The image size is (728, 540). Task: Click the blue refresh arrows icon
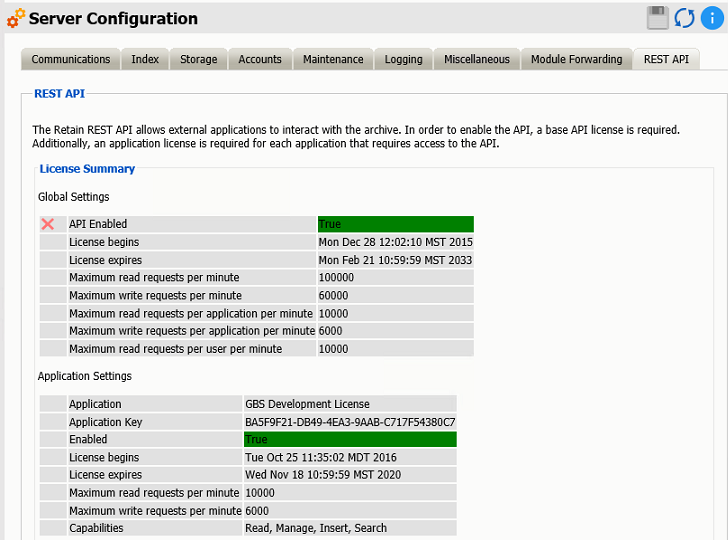point(684,17)
